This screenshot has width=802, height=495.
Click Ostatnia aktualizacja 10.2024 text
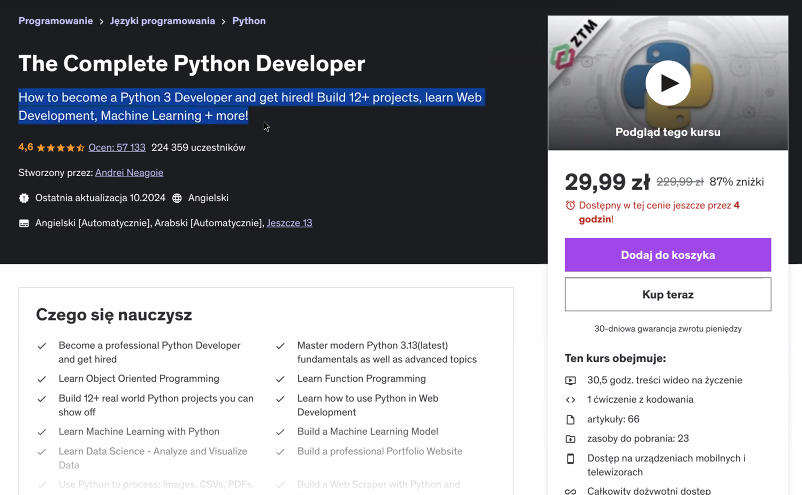[x=100, y=198]
